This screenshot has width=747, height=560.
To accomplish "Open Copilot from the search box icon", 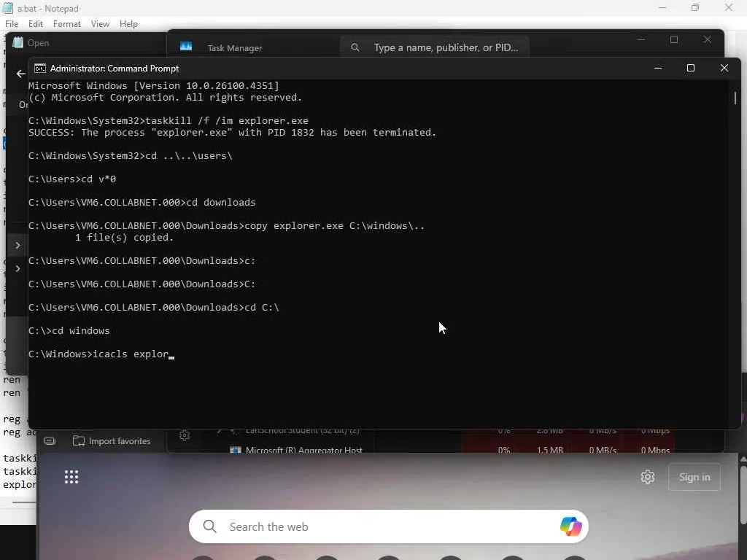I will (570, 526).
